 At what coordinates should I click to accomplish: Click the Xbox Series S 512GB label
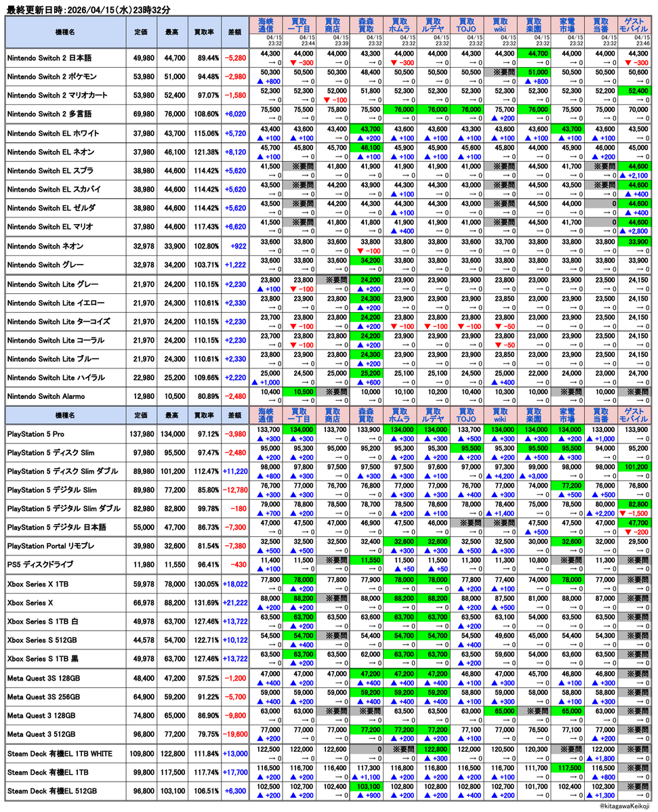[x=42, y=640]
